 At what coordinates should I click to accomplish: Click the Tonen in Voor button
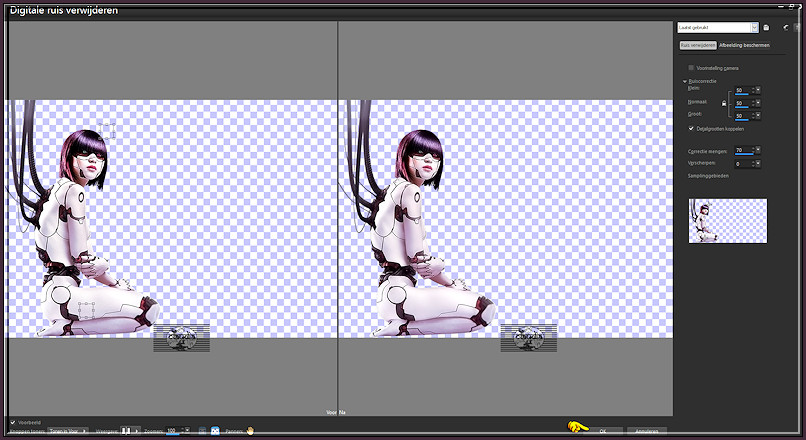point(68,431)
